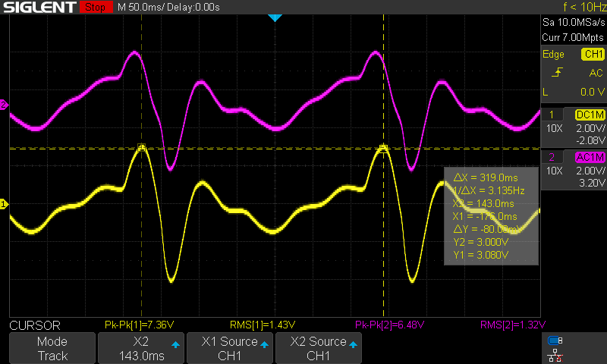
Task: Select the Mode Track softkey
Action: tap(52, 348)
